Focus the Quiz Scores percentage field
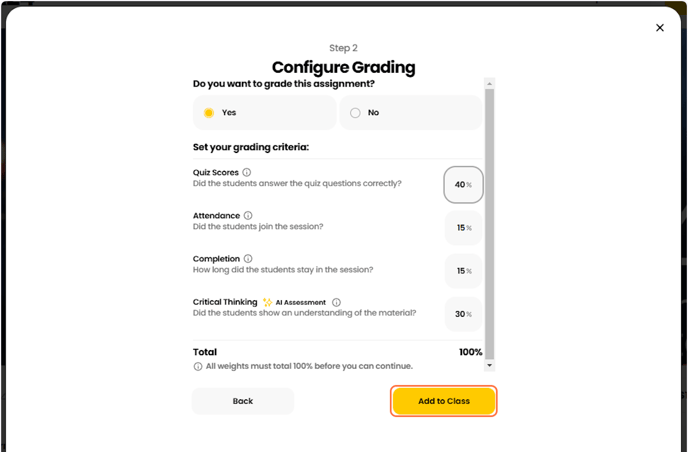 click(463, 185)
